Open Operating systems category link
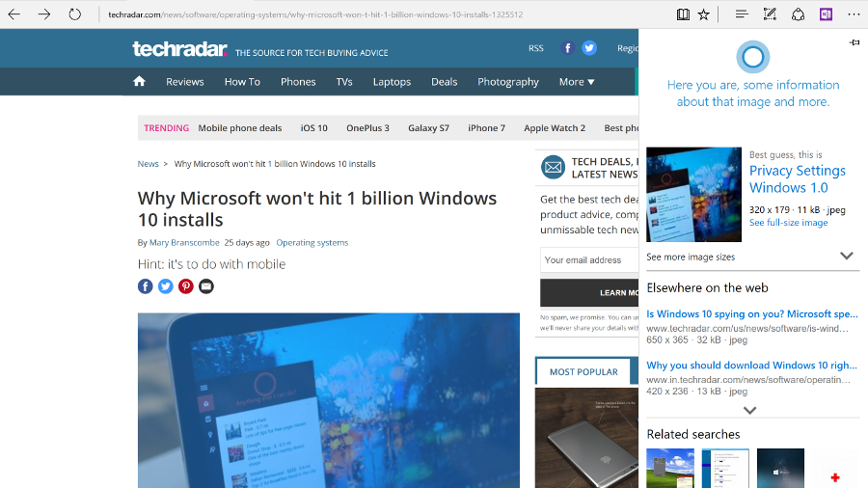The width and height of the screenshot is (868, 488). click(312, 242)
